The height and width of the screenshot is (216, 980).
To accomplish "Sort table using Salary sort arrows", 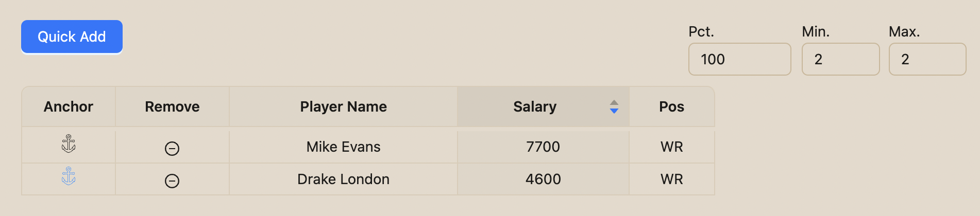I will click(x=614, y=106).
